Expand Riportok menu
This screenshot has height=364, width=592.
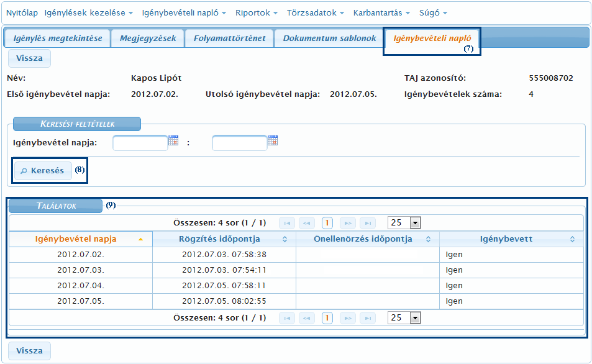coord(257,13)
